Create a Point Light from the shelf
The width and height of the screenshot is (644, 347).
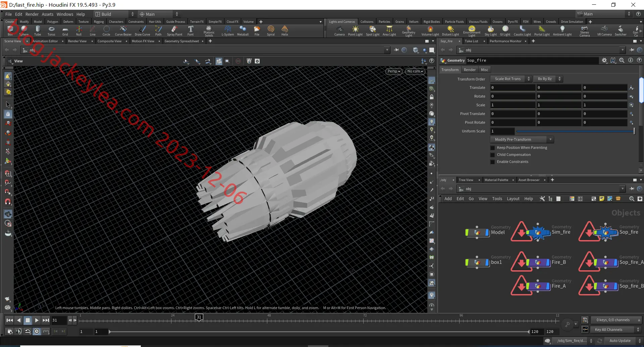click(355, 31)
